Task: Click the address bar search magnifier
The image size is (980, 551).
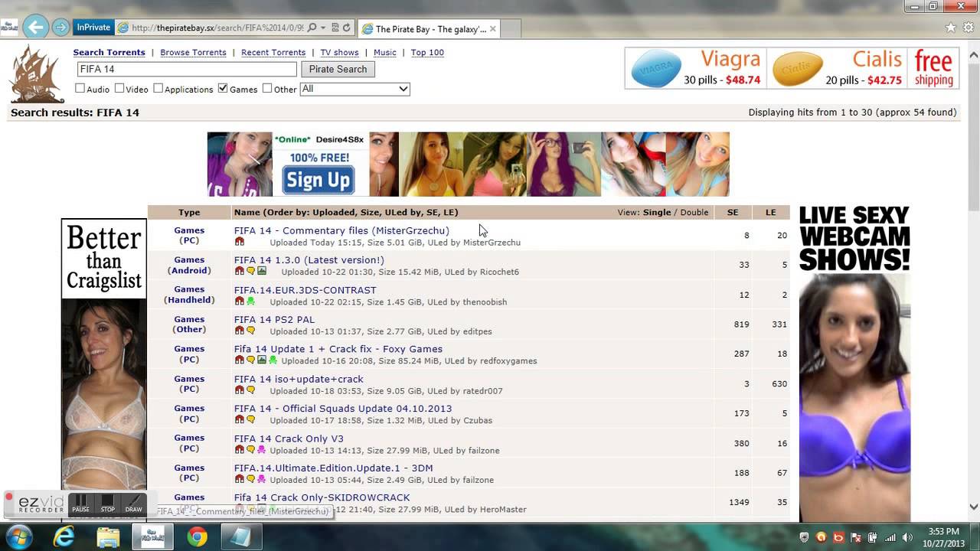Action: (x=312, y=28)
